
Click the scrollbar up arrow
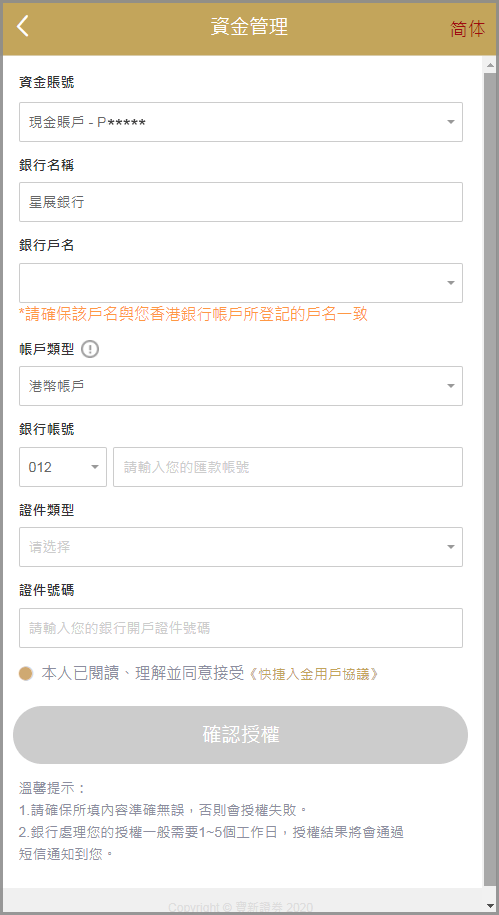490,65
